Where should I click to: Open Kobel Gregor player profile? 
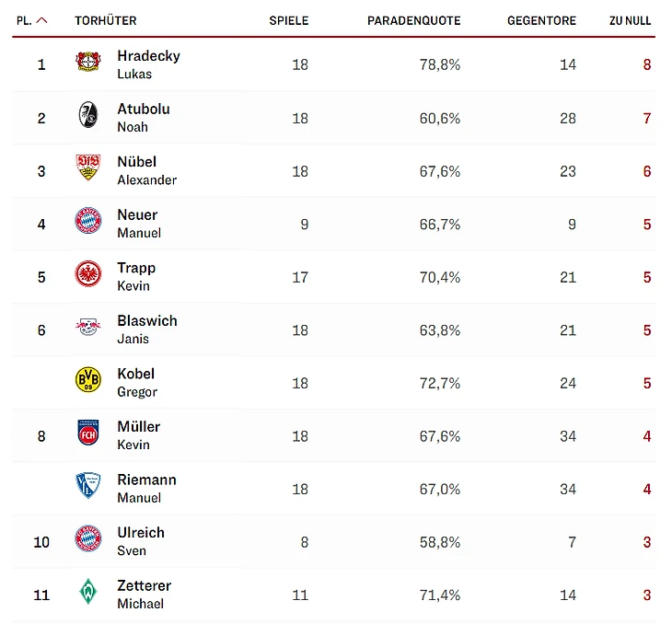(x=136, y=382)
